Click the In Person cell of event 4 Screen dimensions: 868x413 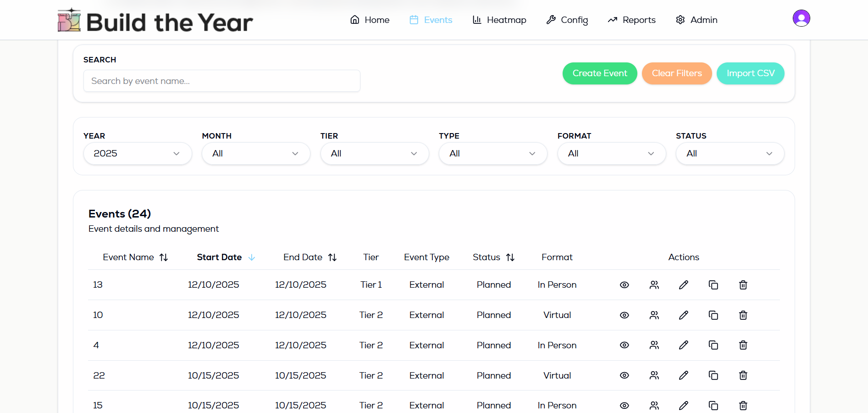point(557,345)
